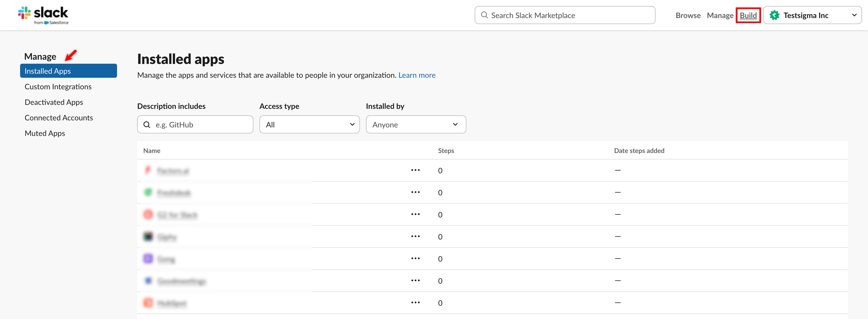This screenshot has width=868, height=319.
Task: Open the Build tab in top navigation
Action: 748,15
